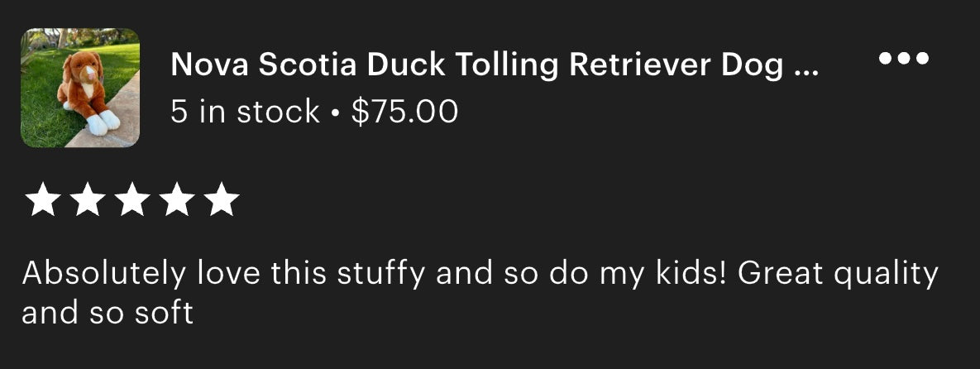This screenshot has height=369, width=980.
Task: Click the first star in the rating
Action: [x=42, y=199]
